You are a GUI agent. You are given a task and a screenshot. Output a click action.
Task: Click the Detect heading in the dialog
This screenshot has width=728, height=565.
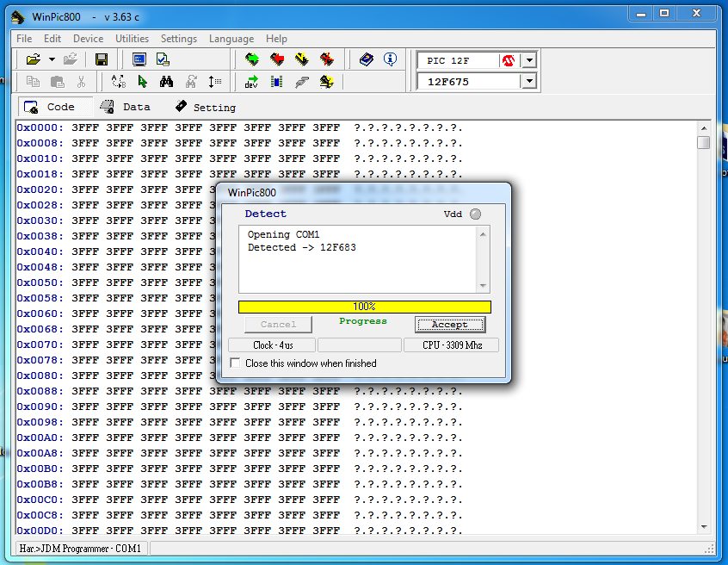[266, 214]
